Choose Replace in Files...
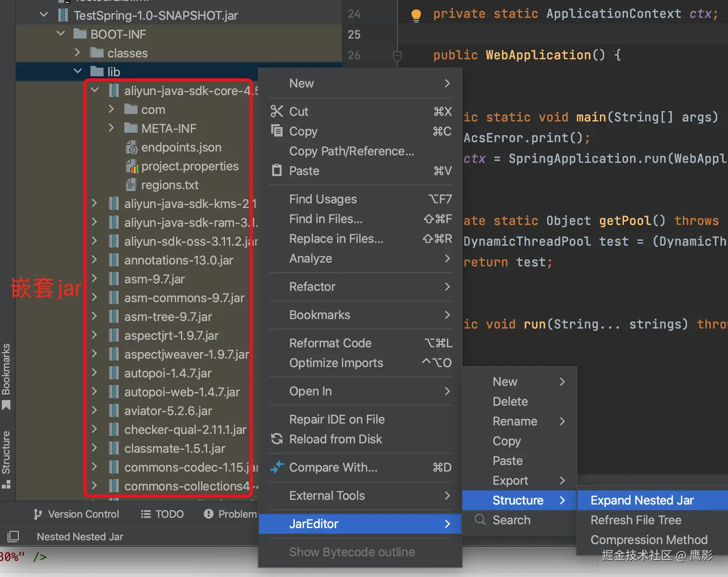The height and width of the screenshot is (577, 728). click(360, 239)
